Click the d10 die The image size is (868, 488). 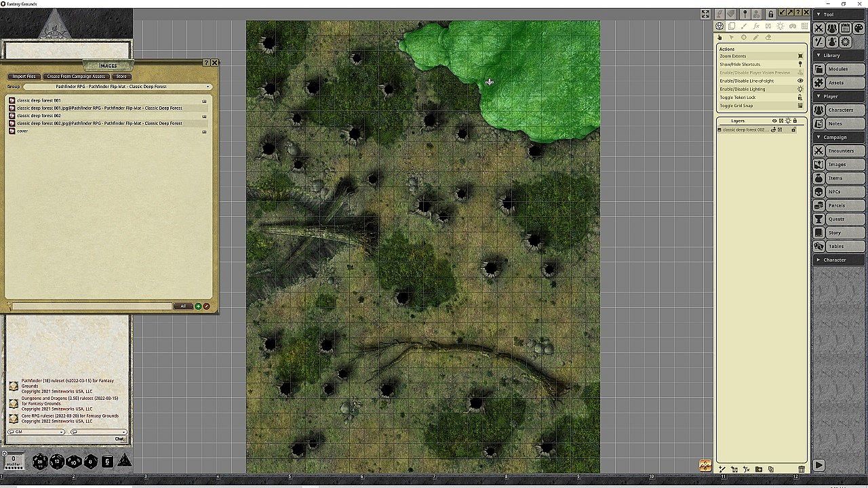tap(74, 462)
